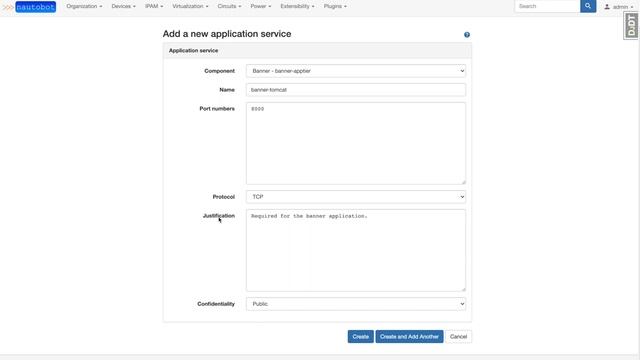Open the Virtualization menu
Screen dimensions: 640x360
pyautogui.click(x=190, y=7)
